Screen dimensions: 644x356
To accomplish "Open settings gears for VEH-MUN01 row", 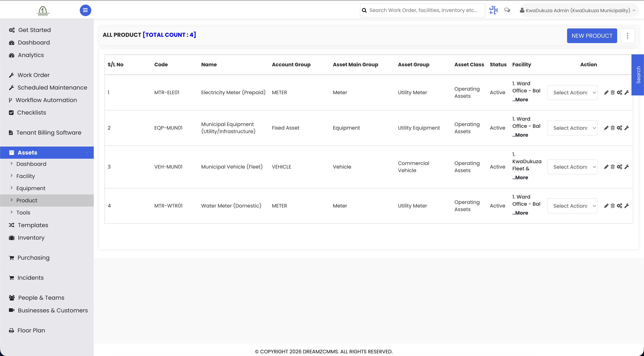I will pos(619,167).
